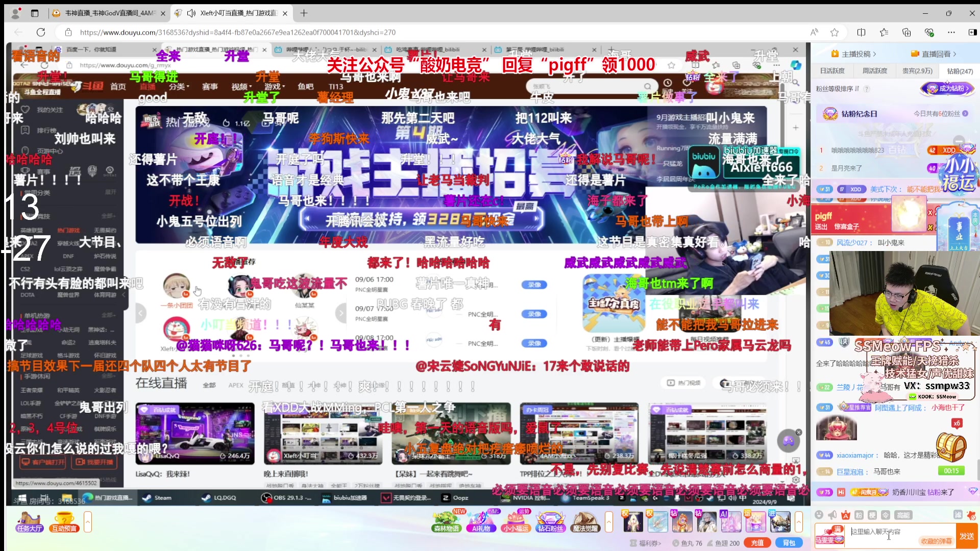The height and width of the screenshot is (551, 980).
Task: Switch to the 周活跃度 tab
Action: click(x=874, y=71)
